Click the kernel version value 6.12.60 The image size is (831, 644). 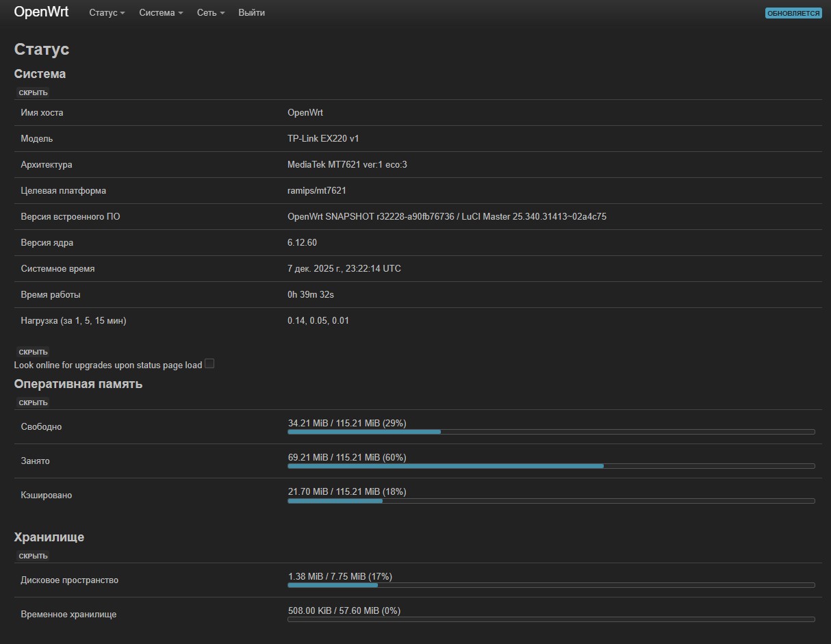tap(302, 243)
